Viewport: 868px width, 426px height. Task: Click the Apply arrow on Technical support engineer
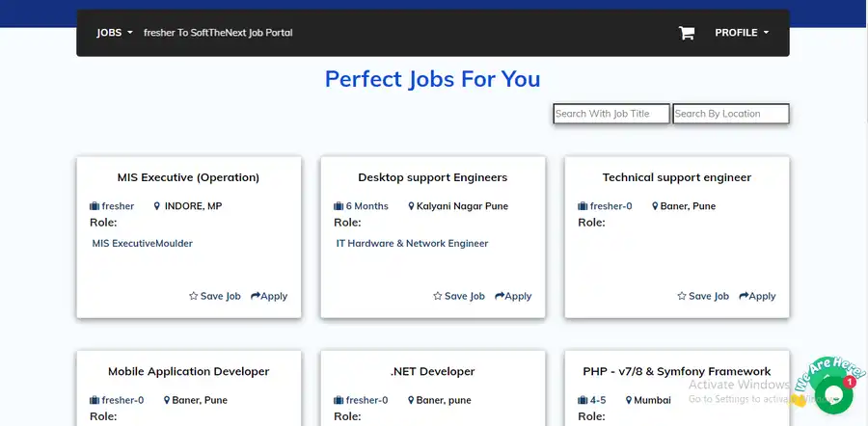[744, 297]
